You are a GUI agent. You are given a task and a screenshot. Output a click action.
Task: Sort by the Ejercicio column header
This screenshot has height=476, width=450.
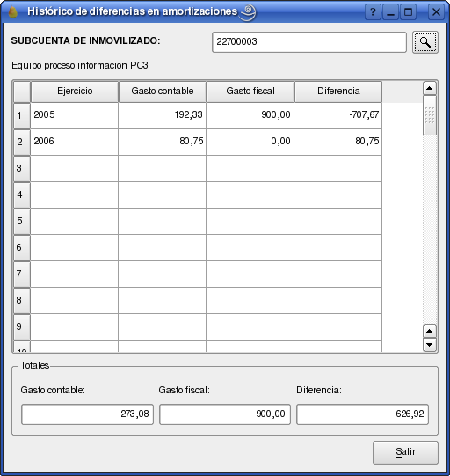pos(75,92)
